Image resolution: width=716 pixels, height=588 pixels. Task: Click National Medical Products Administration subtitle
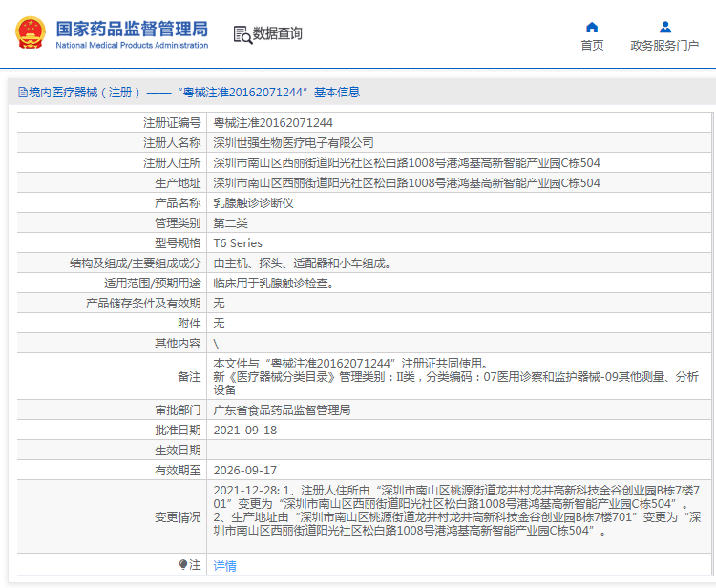[x=132, y=45]
